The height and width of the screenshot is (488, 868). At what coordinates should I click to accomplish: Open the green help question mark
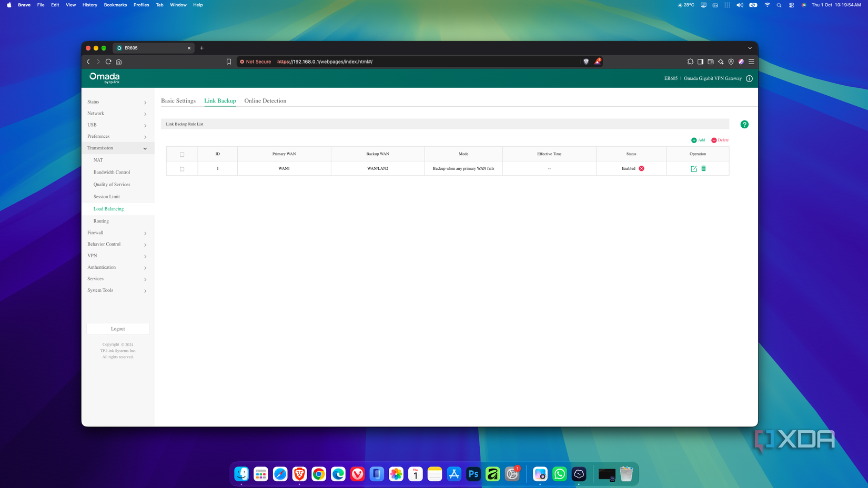pos(744,124)
